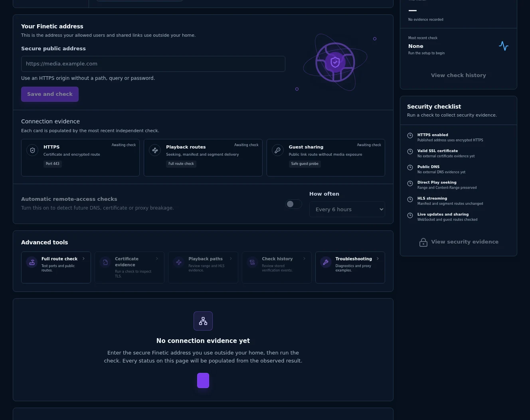The width and height of the screenshot is (530, 420).
Task: Click the Full route check router icon
Action: pyautogui.click(x=32, y=262)
